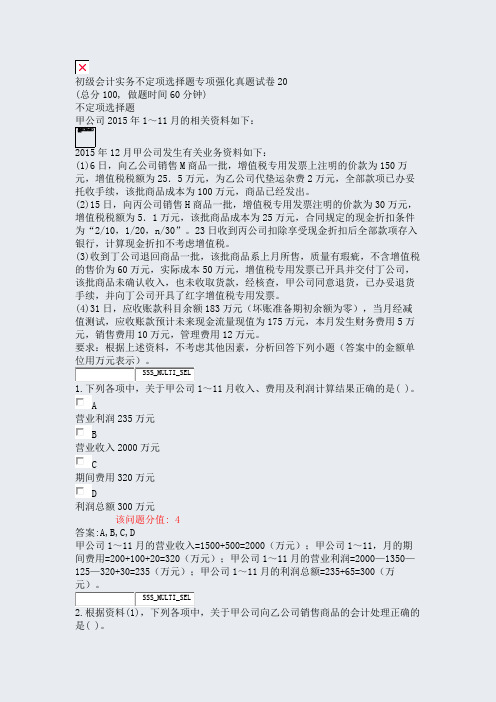Image resolution: width=496 pixels, height=702 pixels.
Task: Check option C checkbox 期间费用 320 万元
Action: point(80,461)
